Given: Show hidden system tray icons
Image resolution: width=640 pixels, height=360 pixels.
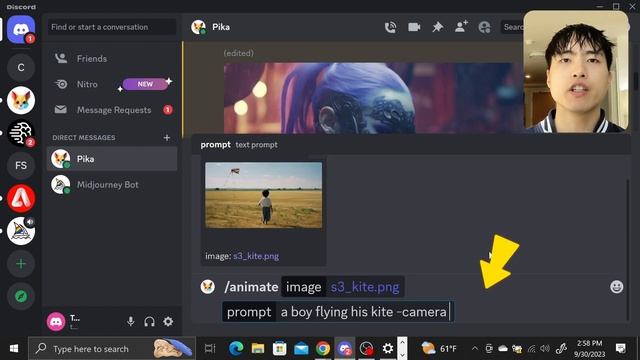Looking at the screenshot, I should pos(474,349).
